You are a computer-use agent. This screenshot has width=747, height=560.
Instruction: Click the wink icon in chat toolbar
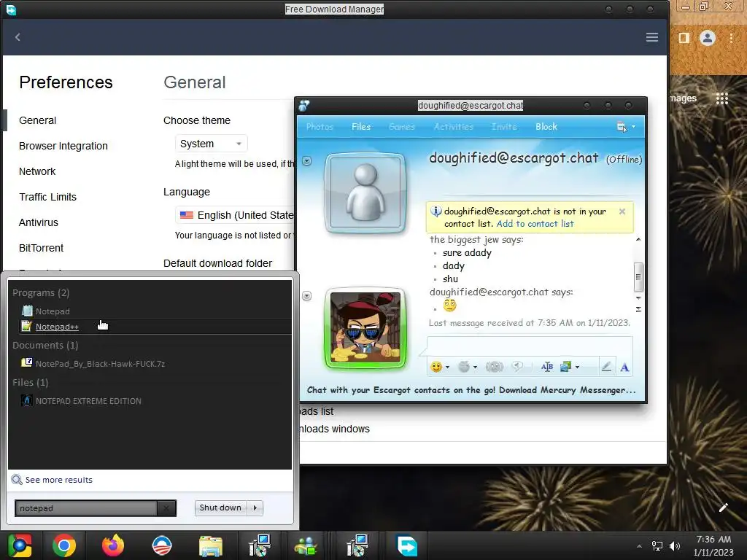[463, 367]
